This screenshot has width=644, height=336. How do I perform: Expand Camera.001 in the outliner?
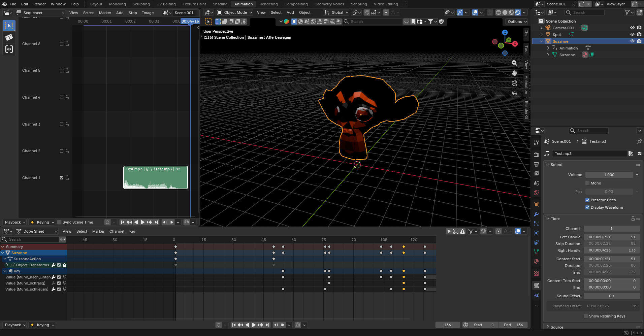(x=541, y=28)
